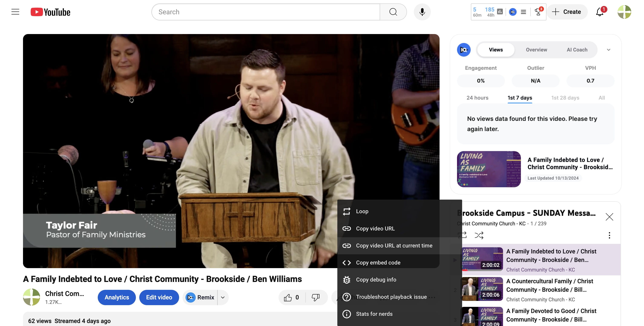Viewport: 644px width, 326px height.
Task: Click the 185 views 48h counter
Action: pos(490,12)
